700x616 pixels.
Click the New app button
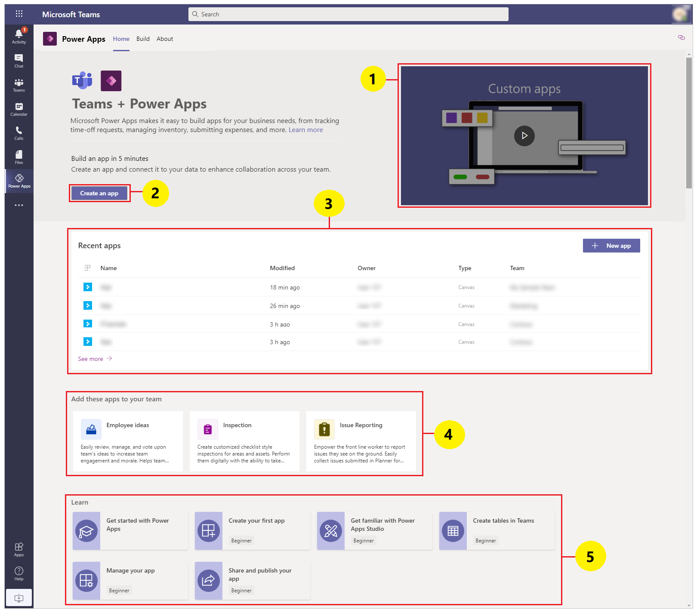tap(611, 246)
